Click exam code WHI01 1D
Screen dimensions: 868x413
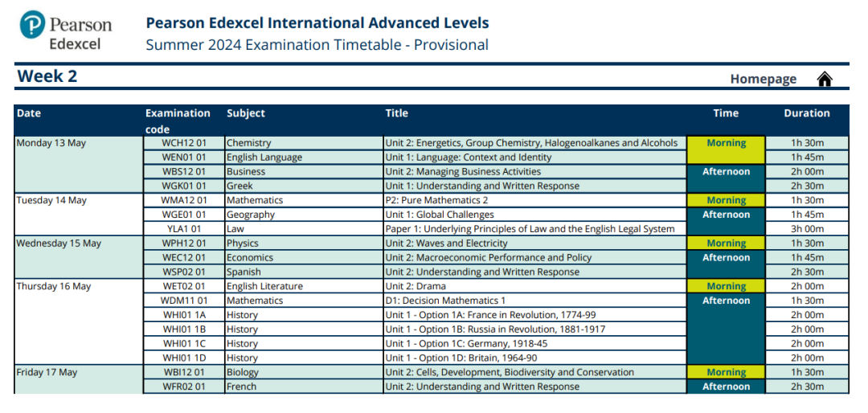point(183,358)
